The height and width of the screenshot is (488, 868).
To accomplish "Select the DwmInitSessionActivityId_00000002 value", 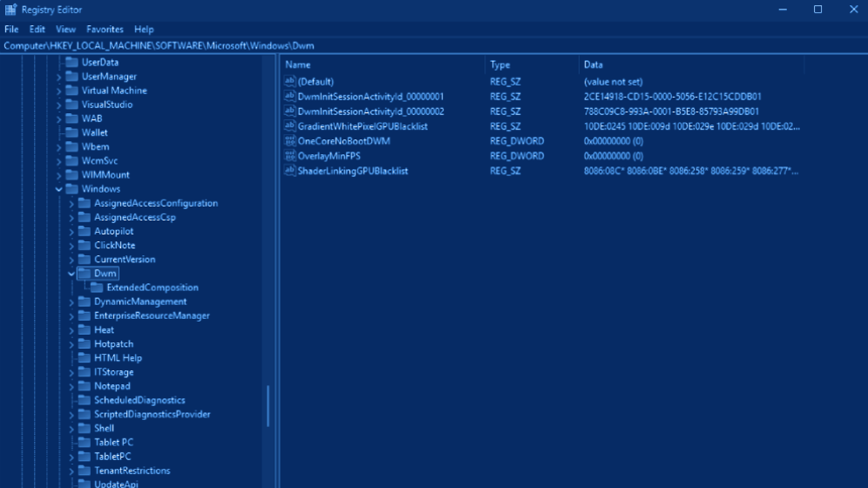I will click(370, 112).
